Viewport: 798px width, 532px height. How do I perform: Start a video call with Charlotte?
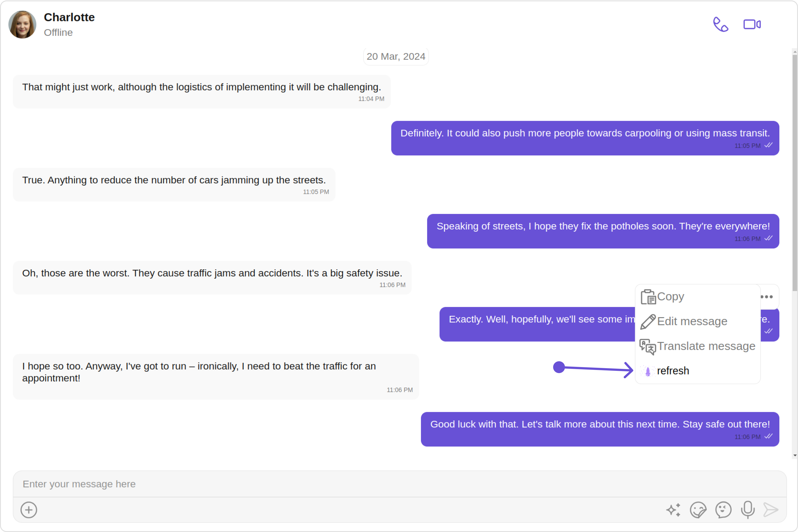(x=752, y=24)
